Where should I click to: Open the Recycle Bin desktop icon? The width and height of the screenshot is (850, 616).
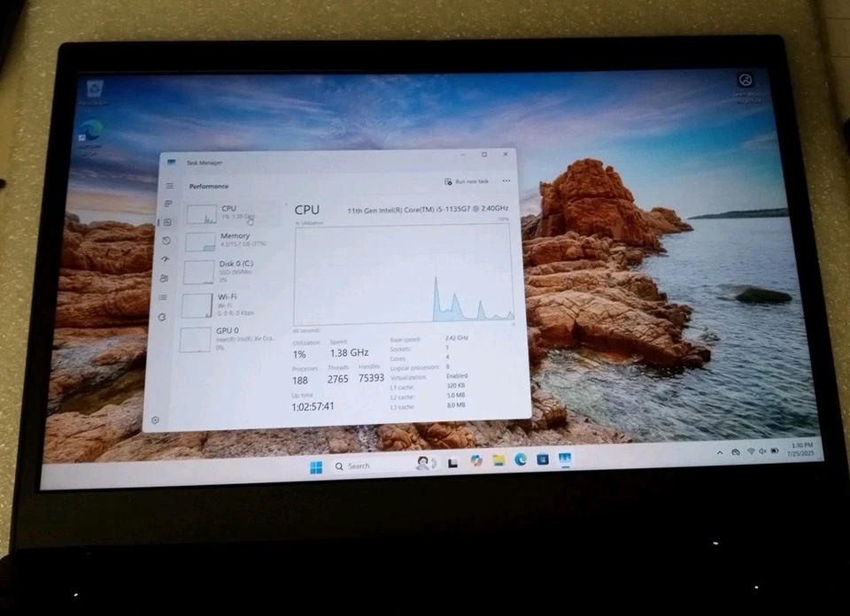coord(95,92)
